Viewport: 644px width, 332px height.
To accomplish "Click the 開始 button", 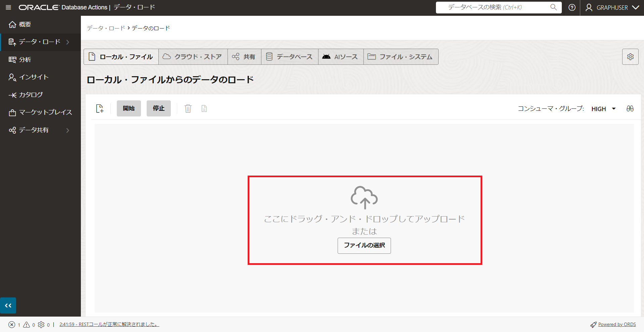I will pos(129,108).
